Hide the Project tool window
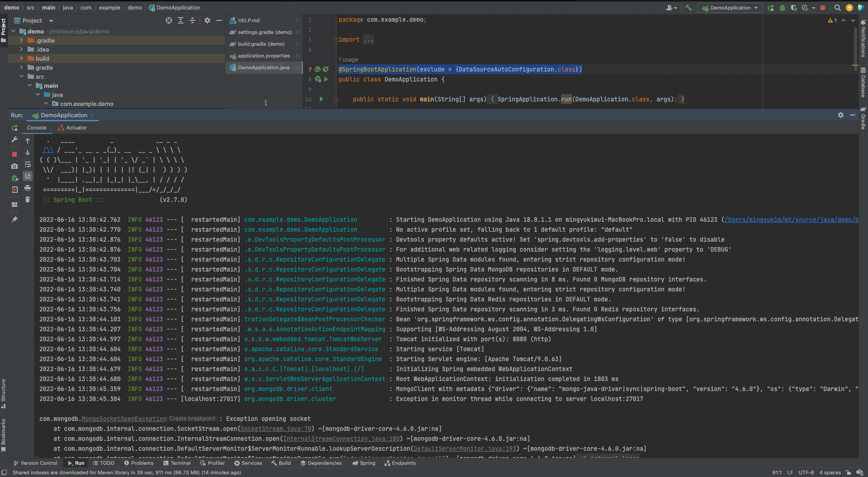 pyautogui.click(x=219, y=20)
